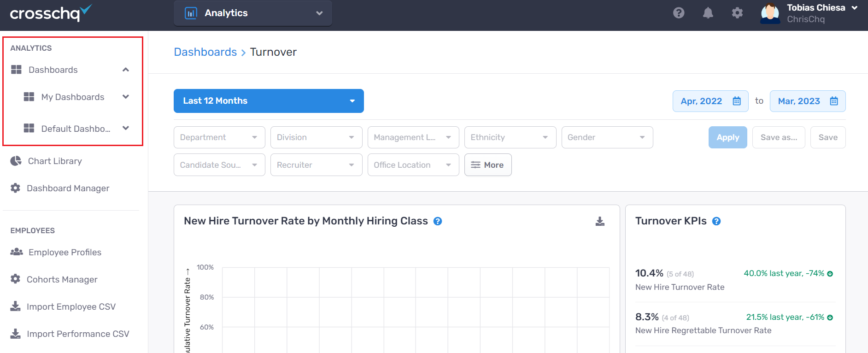Image resolution: width=868 pixels, height=353 pixels.
Task: Click the Save as... button
Action: 779,137
